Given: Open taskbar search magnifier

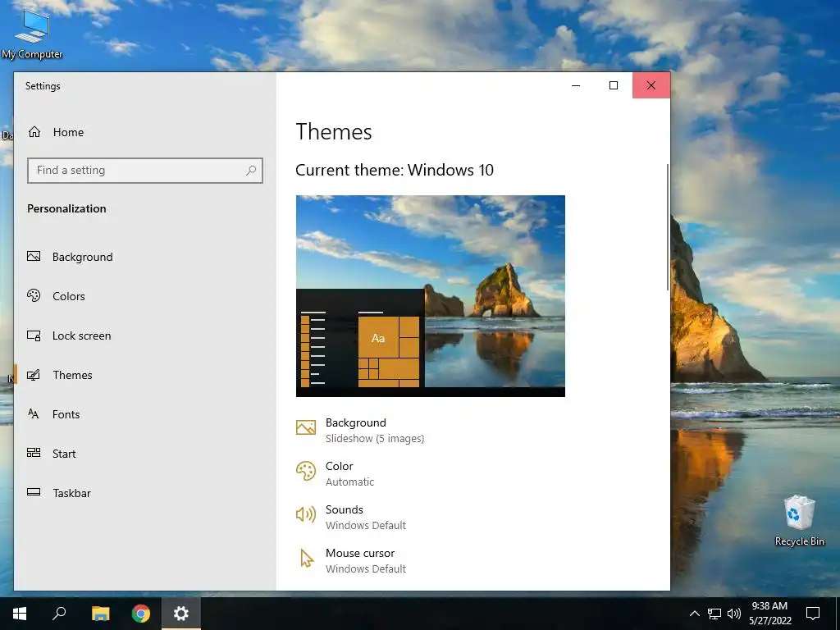Looking at the screenshot, I should pyautogui.click(x=59, y=614).
